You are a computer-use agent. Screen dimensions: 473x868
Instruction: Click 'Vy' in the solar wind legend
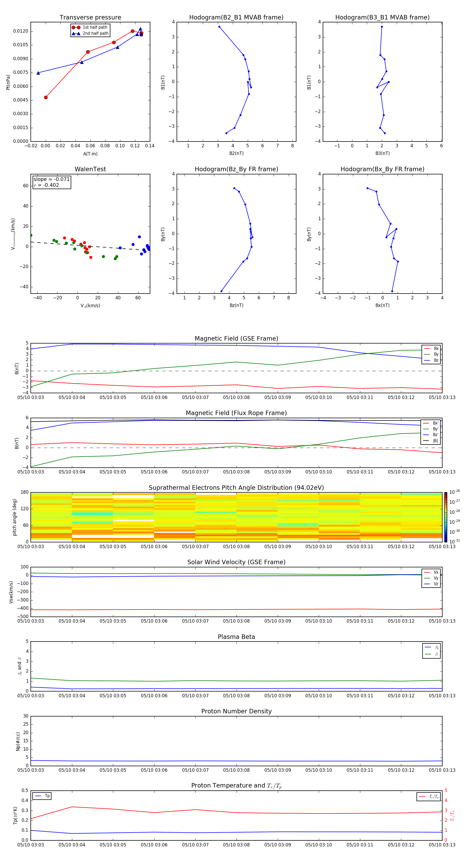click(x=436, y=578)
